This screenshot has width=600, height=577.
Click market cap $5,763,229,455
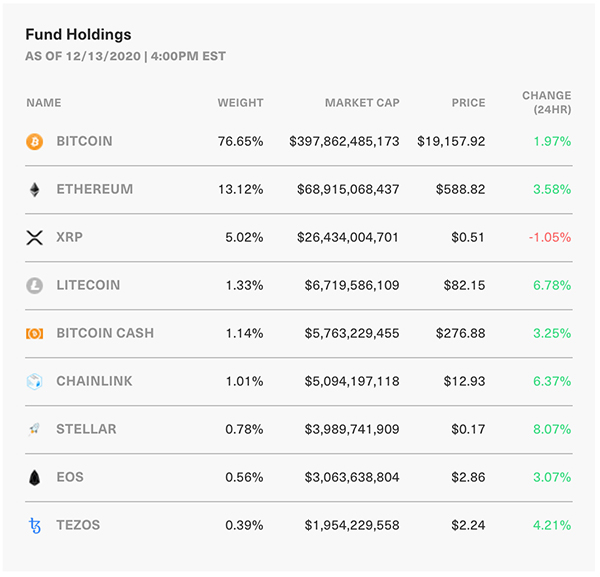point(352,333)
